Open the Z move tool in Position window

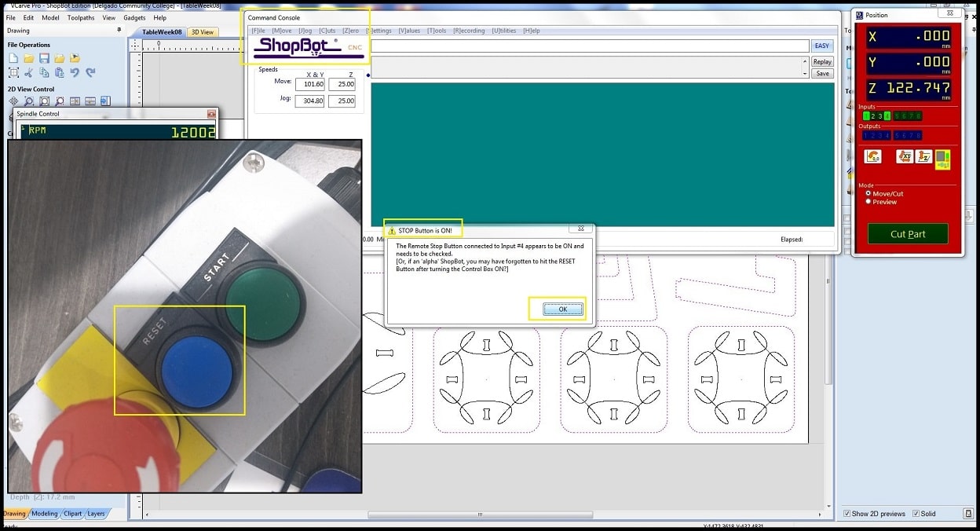coord(923,156)
